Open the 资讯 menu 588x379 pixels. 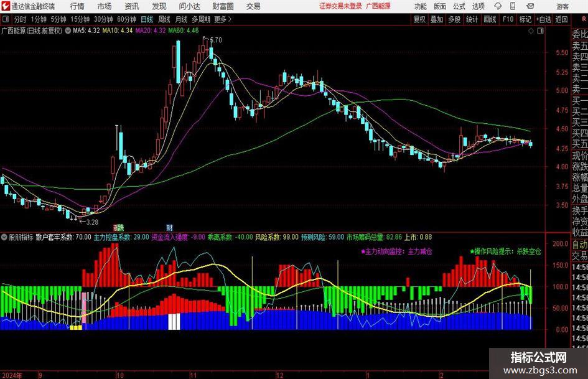(132, 6)
